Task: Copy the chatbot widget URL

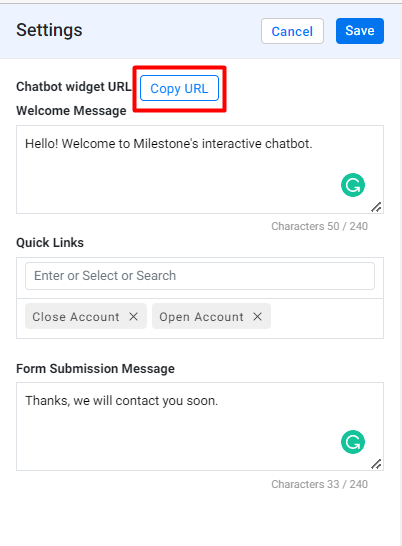Action: coord(179,88)
